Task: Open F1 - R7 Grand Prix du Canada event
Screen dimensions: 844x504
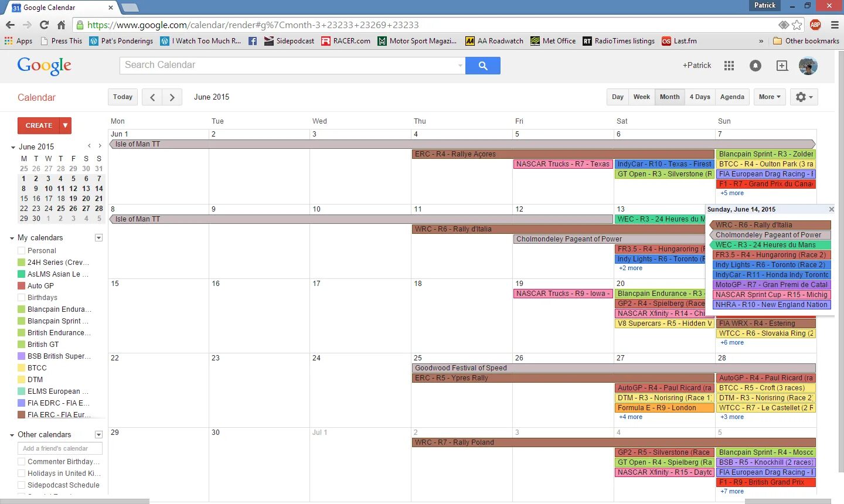Action: point(766,184)
